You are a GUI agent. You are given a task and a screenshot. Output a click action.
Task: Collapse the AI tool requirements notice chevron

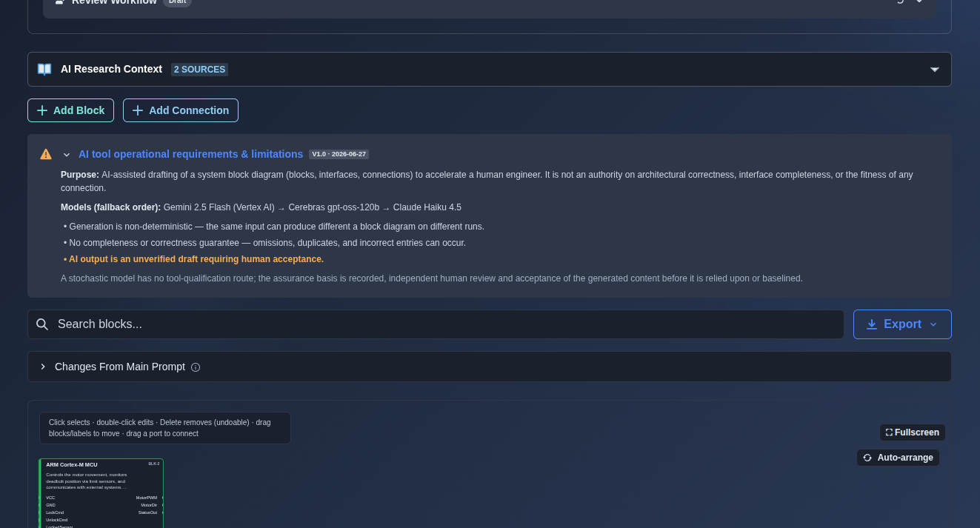tap(67, 155)
